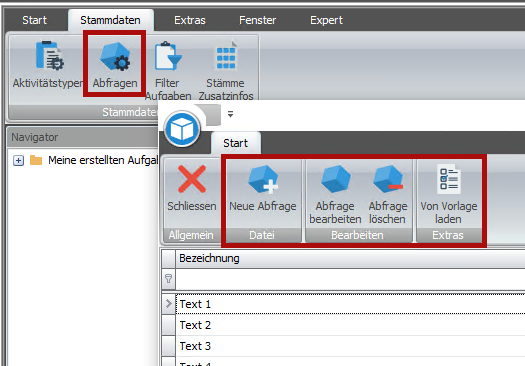The image size is (525, 366).
Task: Select the Meine erstellten Aufgaben tree item
Action: click(103, 160)
